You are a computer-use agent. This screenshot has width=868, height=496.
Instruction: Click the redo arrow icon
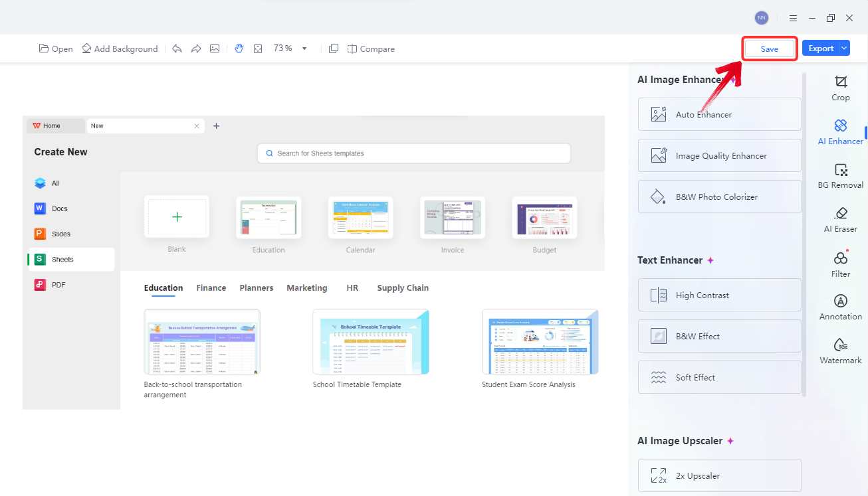click(x=196, y=48)
